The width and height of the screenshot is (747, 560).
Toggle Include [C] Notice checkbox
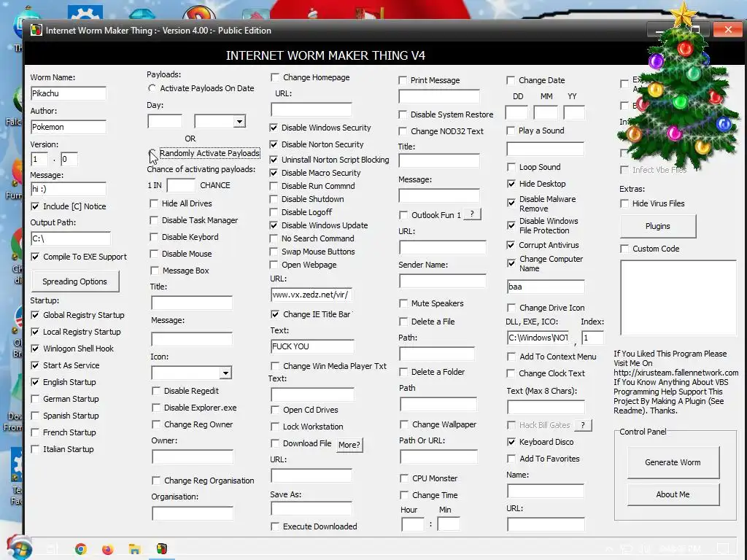(35, 206)
